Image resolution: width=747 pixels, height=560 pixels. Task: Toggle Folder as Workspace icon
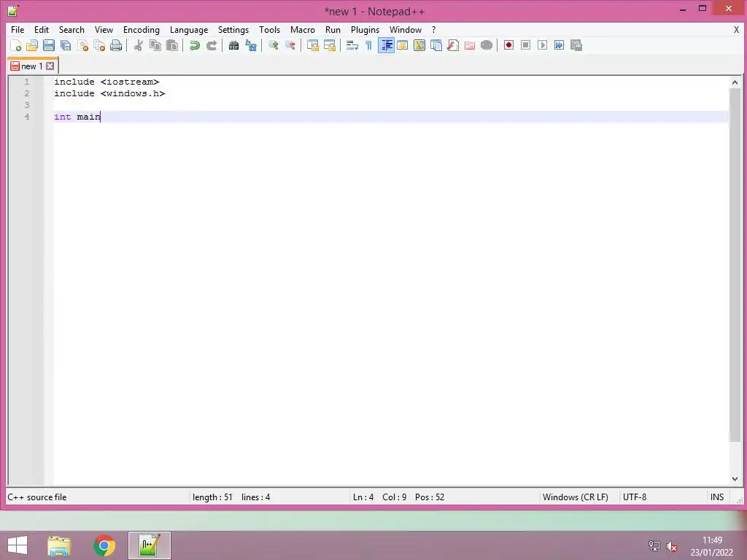coord(470,45)
